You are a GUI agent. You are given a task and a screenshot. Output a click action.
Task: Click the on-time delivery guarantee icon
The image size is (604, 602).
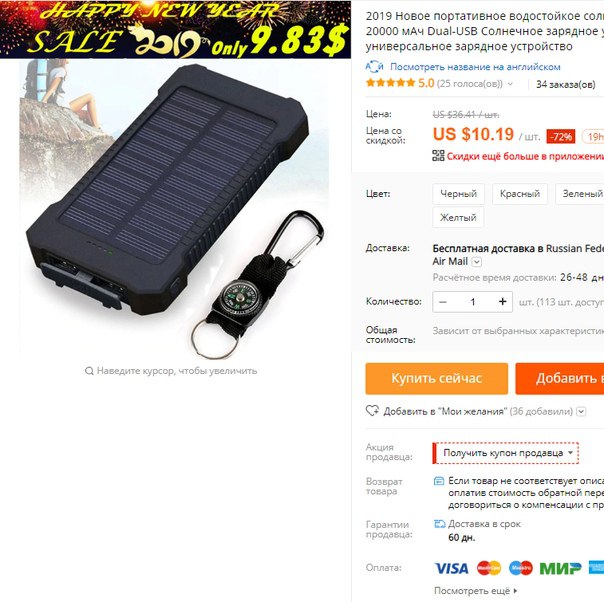tap(440, 524)
